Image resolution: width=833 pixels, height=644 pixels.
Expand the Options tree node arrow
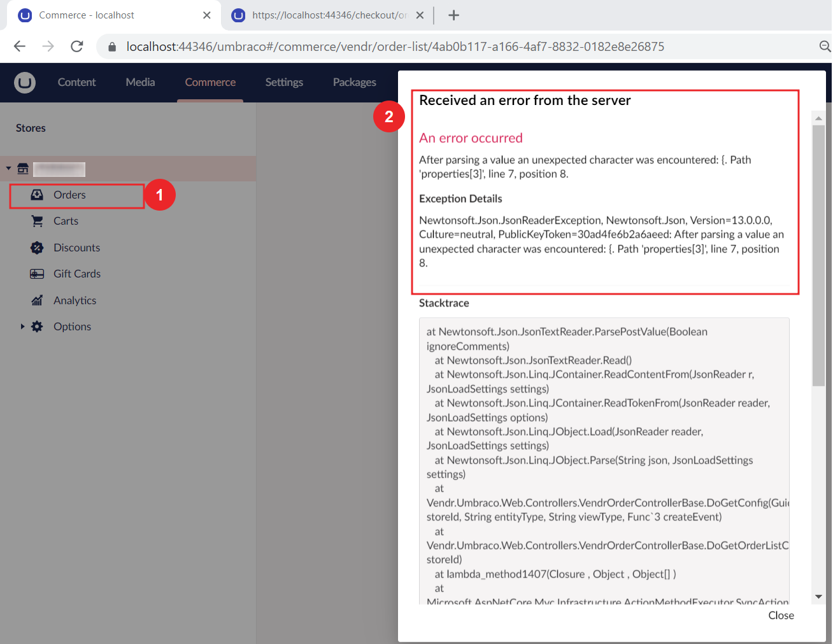point(22,326)
